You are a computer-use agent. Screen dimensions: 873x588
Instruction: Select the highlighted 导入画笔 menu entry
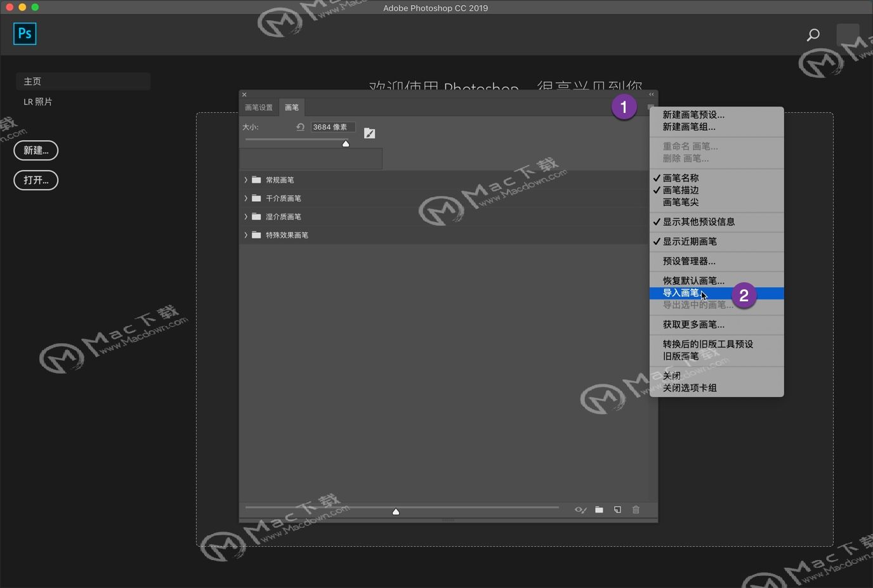tap(716, 293)
